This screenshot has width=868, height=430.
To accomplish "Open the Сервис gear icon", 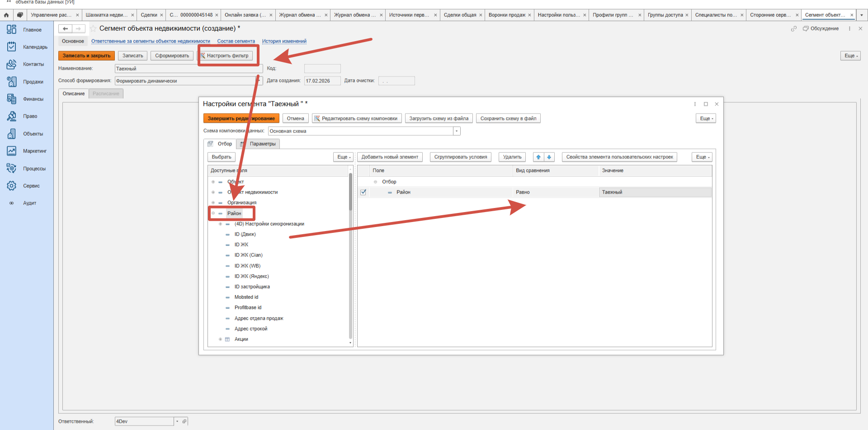I will tap(12, 186).
